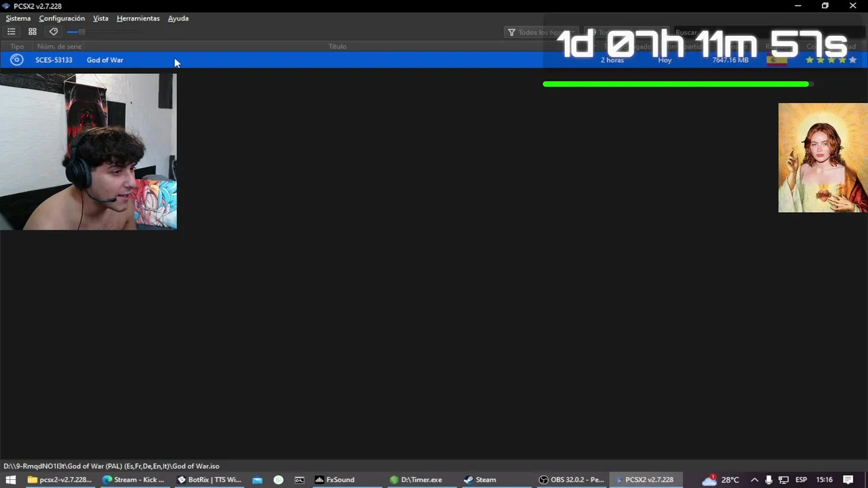This screenshot has height=488, width=868.
Task: Click the 7647.16 MB size cell
Action: [x=730, y=60]
